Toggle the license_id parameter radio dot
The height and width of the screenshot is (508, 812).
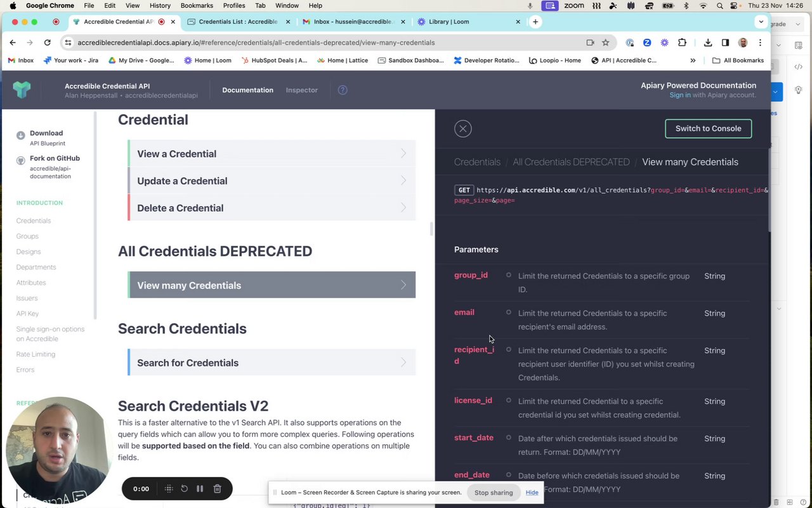pos(508,400)
